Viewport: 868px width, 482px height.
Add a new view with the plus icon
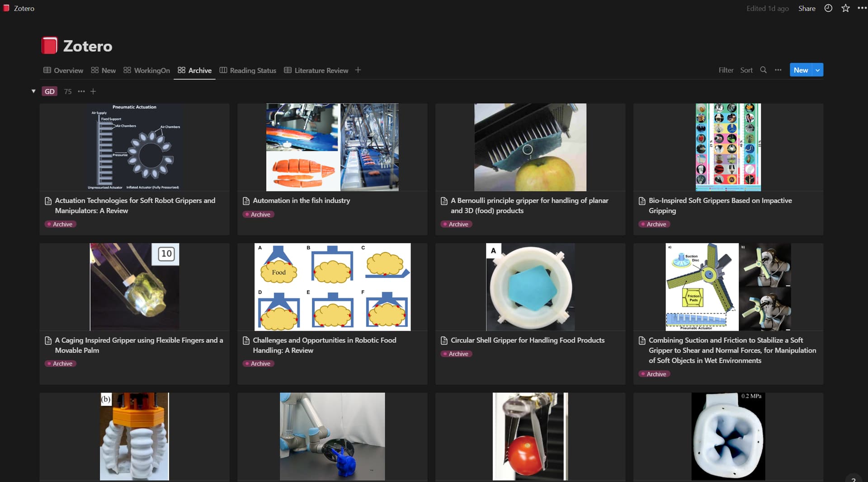click(x=358, y=70)
